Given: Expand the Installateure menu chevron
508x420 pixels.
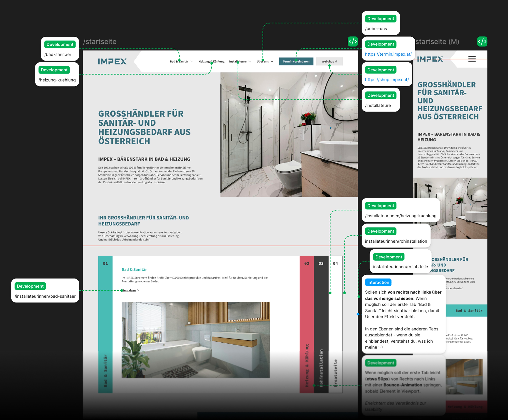Looking at the screenshot, I should pyautogui.click(x=250, y=62).
